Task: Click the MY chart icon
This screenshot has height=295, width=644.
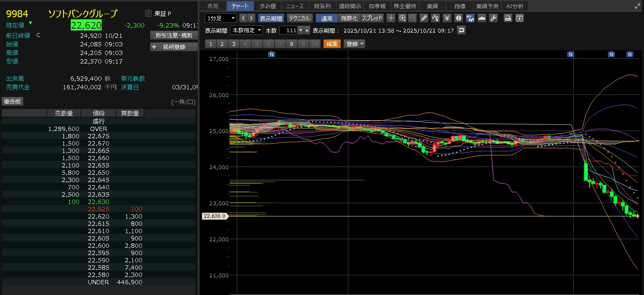Action: pyautogui.click(x=470, y=18)
